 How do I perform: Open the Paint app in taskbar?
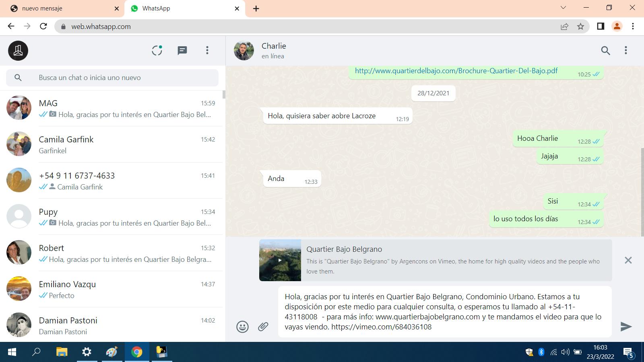coord(111,352)
